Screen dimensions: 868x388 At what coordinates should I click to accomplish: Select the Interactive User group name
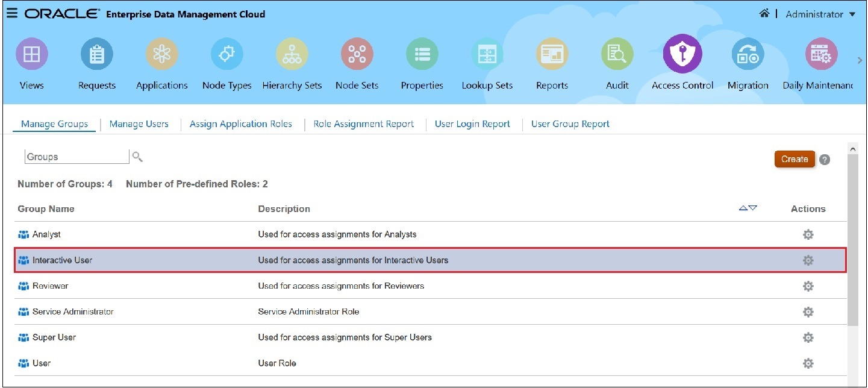[62, 260]
